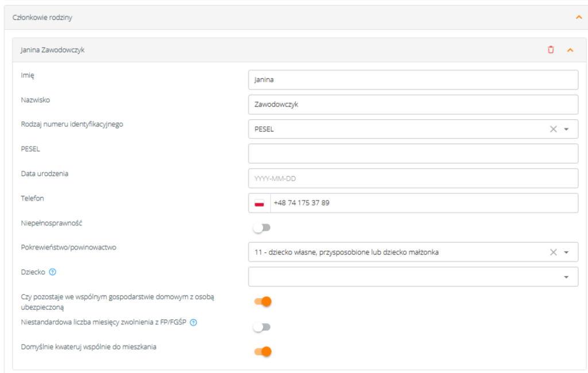Clear the Pokrewieństwo/powinowactwo selected value
The height and width of the screenshot is (373, 588).
[553, 252]
